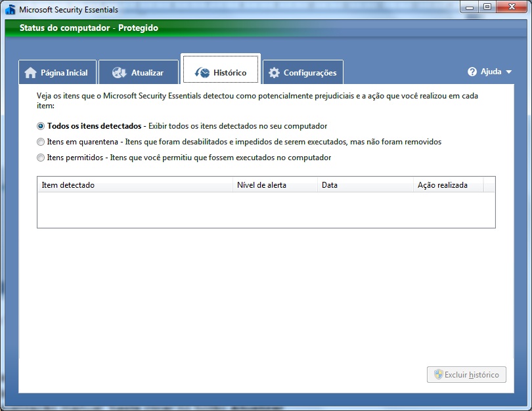This screenshot has width=532, height=411.
Task: Click the description text of Itens em quarentena
Action: pos(283,142)
